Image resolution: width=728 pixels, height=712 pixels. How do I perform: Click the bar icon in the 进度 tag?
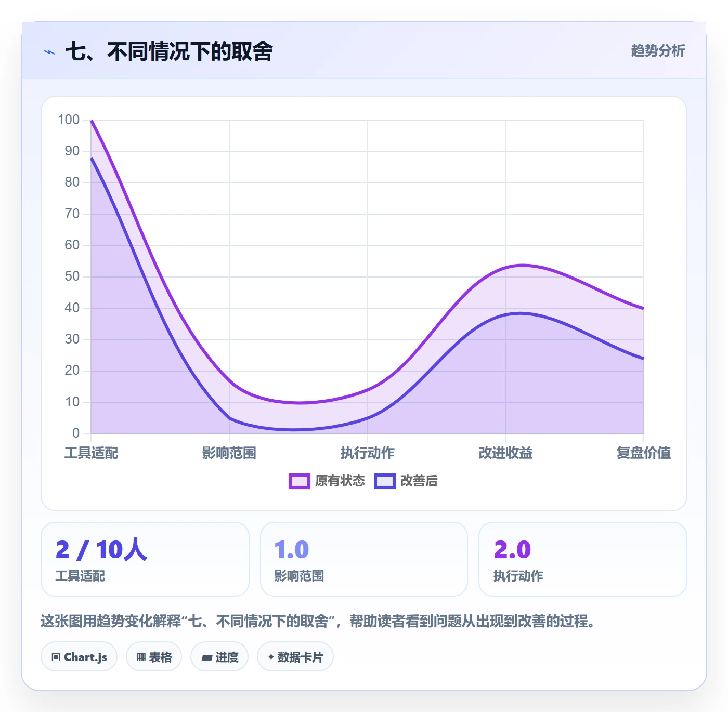tap(207, 658)
